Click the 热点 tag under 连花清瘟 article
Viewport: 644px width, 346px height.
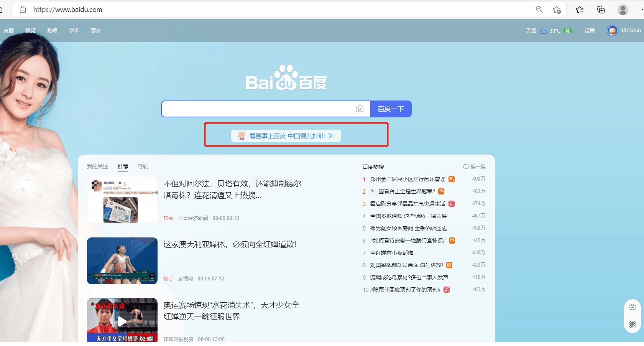tap(168, 218)
